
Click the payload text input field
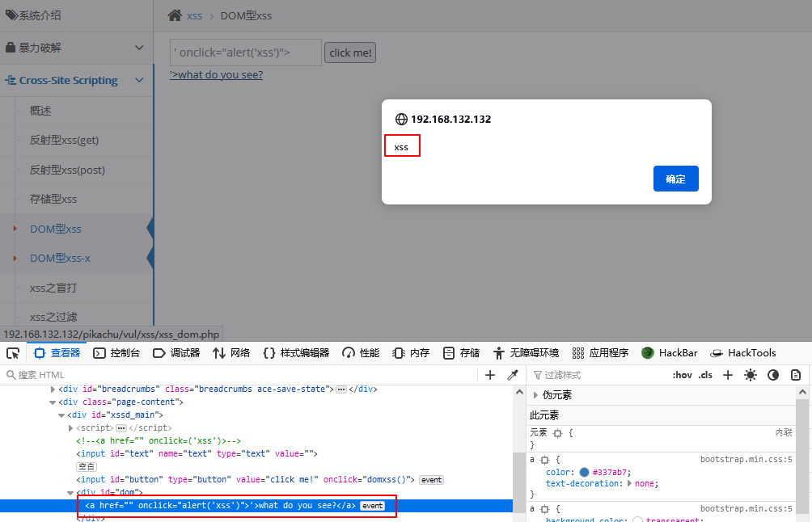[x=246, y=53]
